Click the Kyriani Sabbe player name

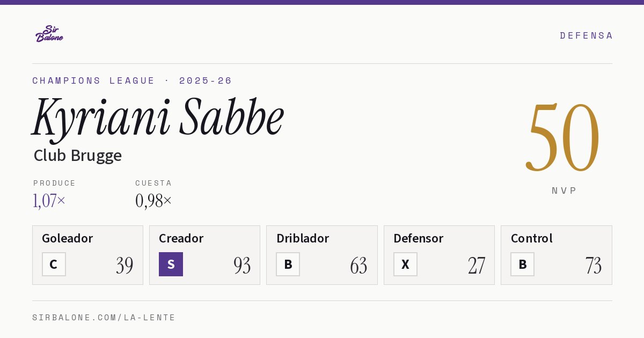158,119
